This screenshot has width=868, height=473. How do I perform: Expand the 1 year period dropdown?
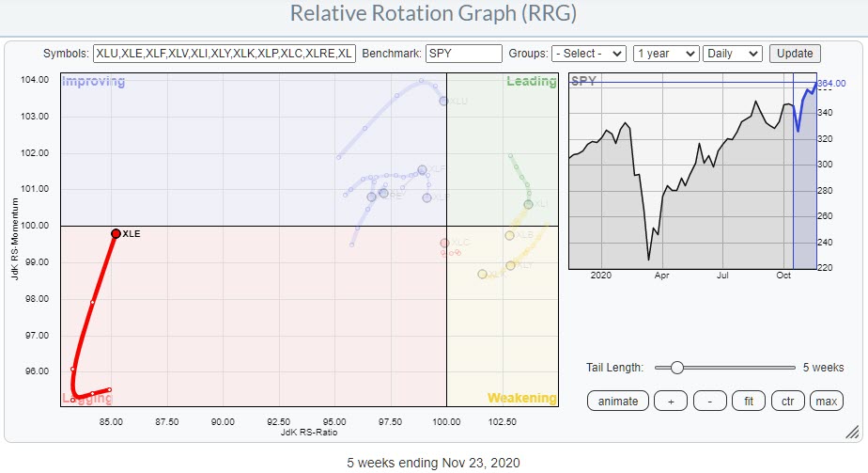point(666,54)
